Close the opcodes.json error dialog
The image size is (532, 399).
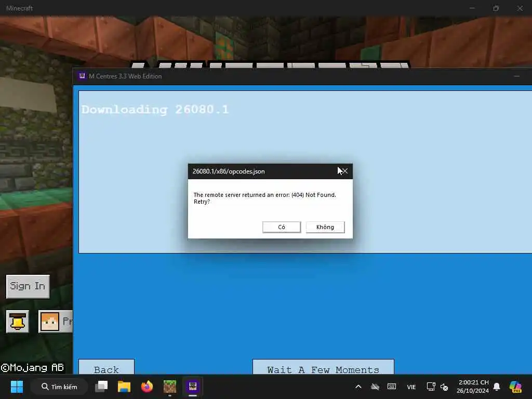(344, 171)
